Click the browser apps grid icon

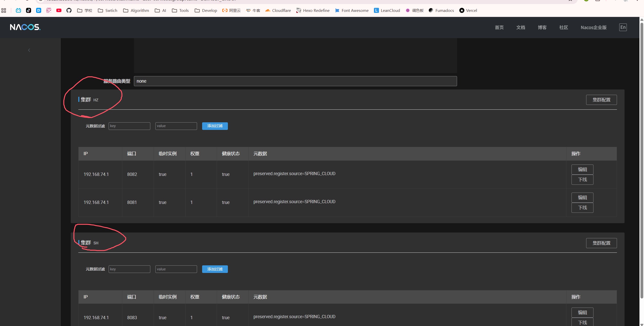(4, 10)
